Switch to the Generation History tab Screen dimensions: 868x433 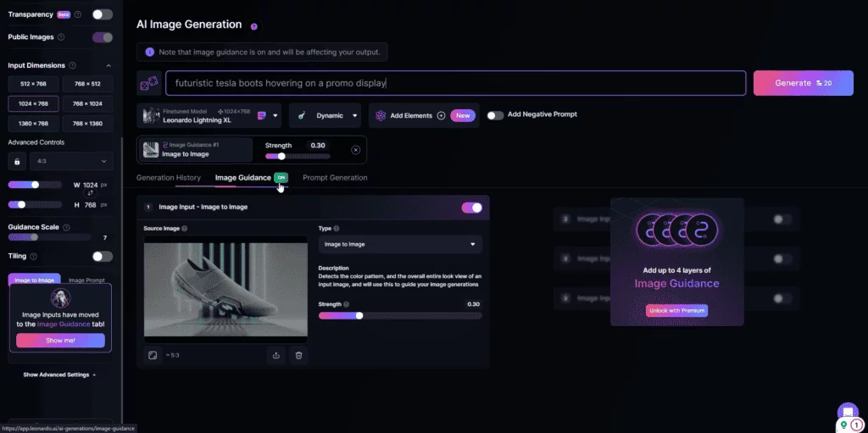pyautogui.click(x=169, y=178)
